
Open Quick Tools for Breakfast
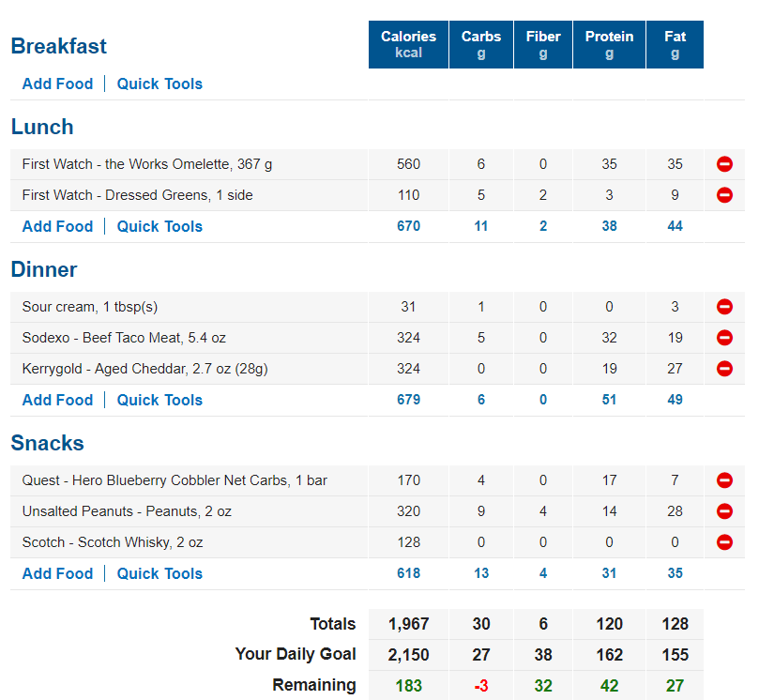click(x=159, y=84)
